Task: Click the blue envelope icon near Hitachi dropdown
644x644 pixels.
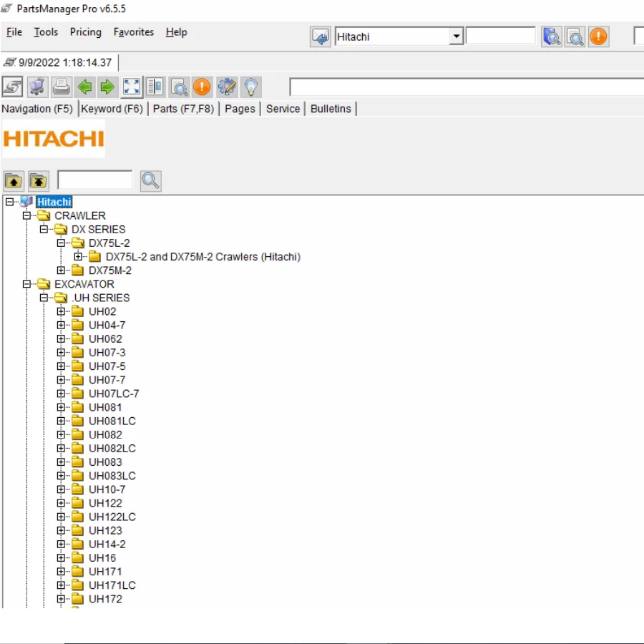Action: tap(320, 36)
